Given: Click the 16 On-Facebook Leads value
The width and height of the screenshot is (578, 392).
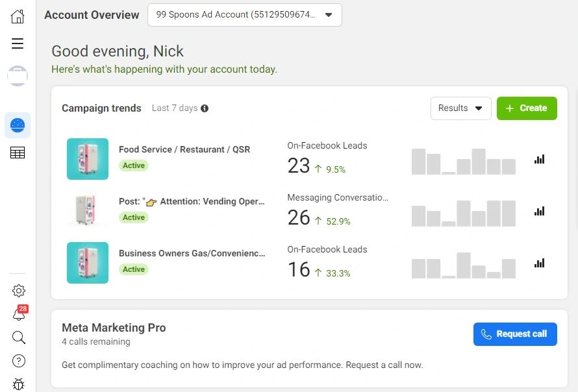Looking at the screenshot, I should coord(299,269).
